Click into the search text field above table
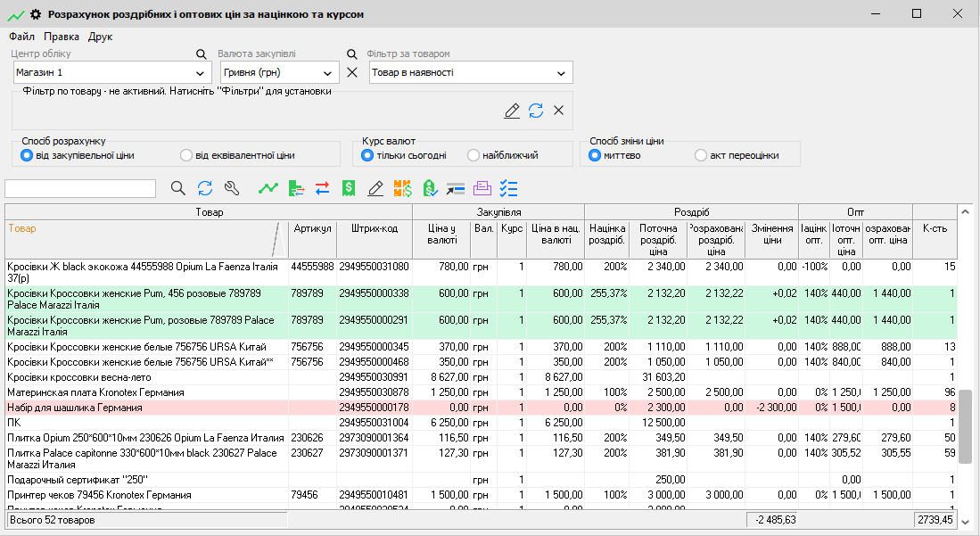Viewport: 980px width, 536px height. [x=80, y=188]
